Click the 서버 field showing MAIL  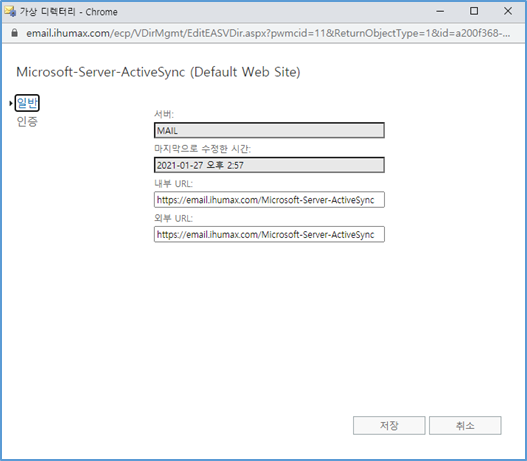tap(269, 130)
